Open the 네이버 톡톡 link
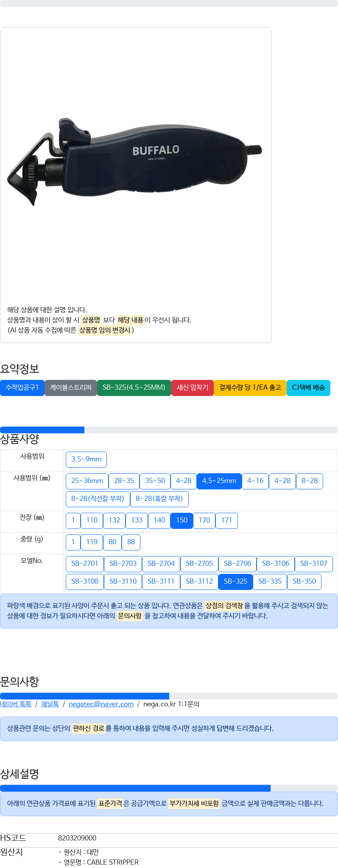The height and width of the screenshot is (868, 338). click(x=16, y=704)
